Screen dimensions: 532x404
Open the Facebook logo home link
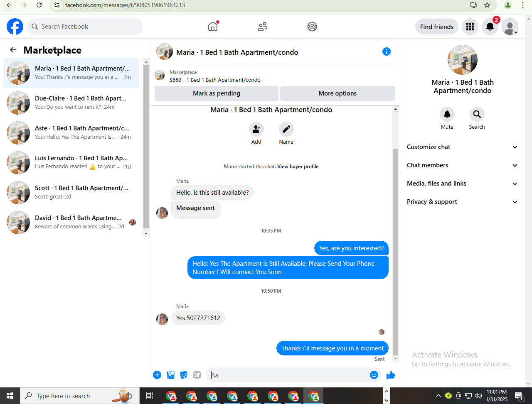pyautogui.click(x=15, y=27)
